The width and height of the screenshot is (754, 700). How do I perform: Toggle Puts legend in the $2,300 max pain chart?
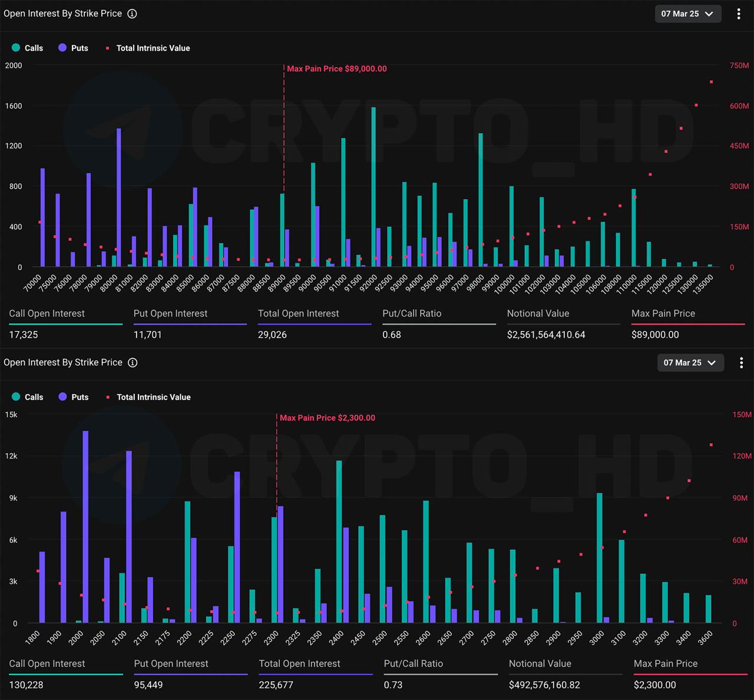point(73,397)
